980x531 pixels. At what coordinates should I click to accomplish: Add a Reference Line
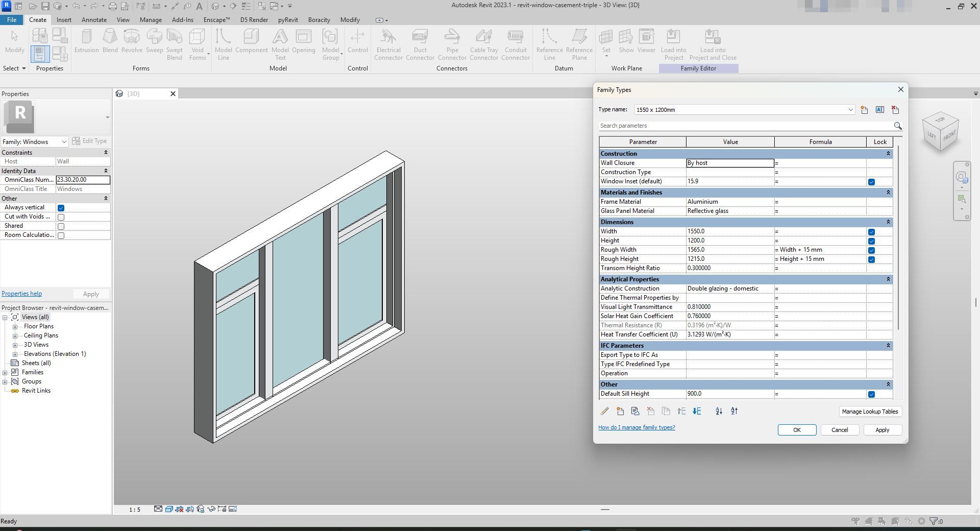coord(549,44)
